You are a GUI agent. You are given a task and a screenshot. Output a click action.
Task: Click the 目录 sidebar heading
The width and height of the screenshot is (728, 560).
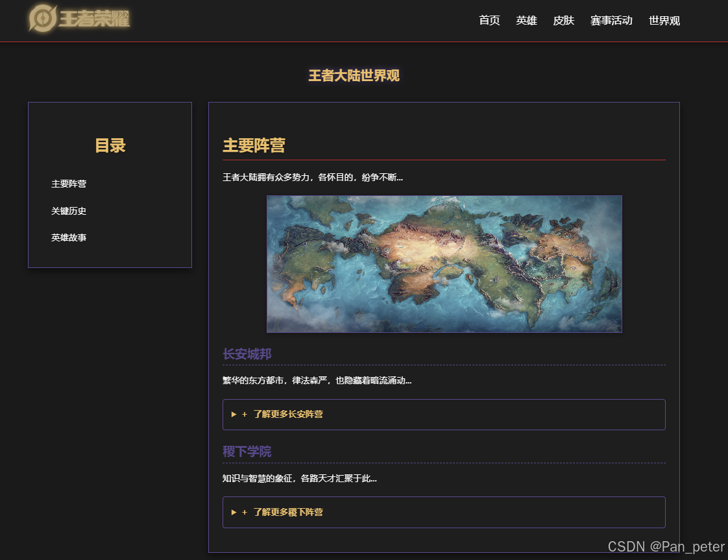pos(110,145)
